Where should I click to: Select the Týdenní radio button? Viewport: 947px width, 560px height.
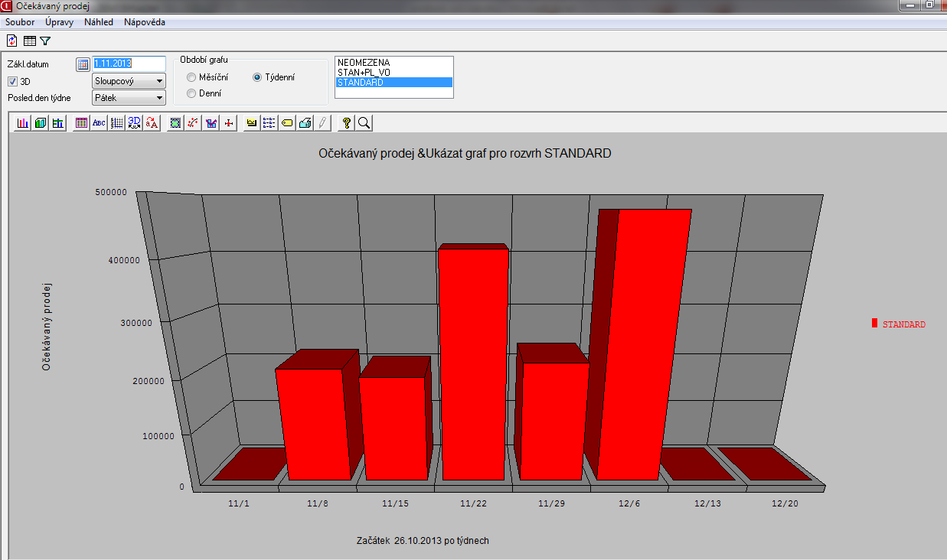(x=258, y=77)
